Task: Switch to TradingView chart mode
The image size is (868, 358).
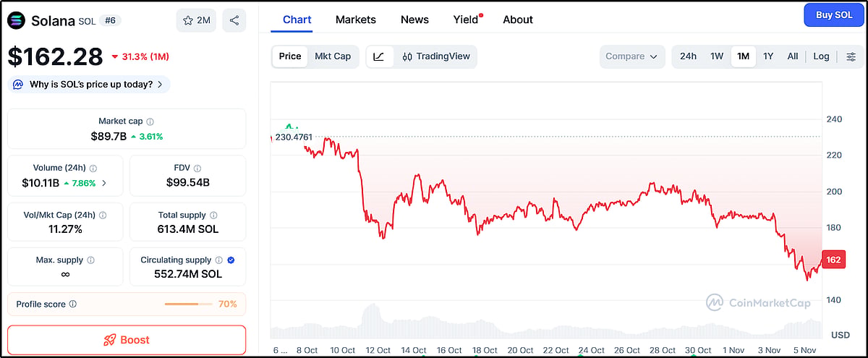Action: [x=436, y=56]
